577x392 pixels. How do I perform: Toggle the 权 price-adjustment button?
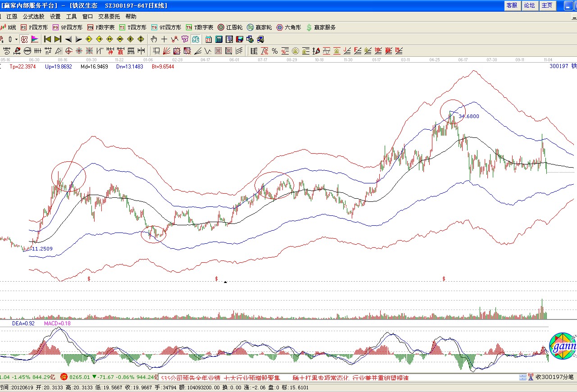pos(24,39)
